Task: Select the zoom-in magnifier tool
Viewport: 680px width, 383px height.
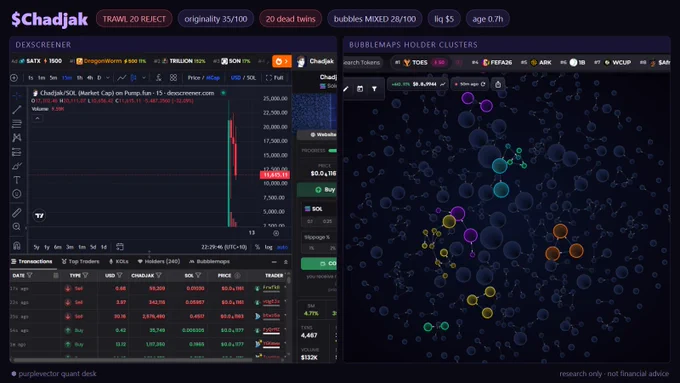Action: pos(16,226)
